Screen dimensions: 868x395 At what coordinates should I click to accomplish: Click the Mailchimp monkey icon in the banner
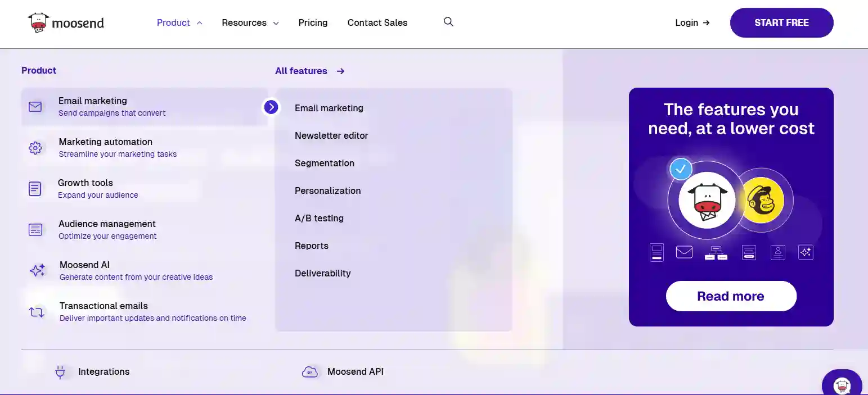761,200
